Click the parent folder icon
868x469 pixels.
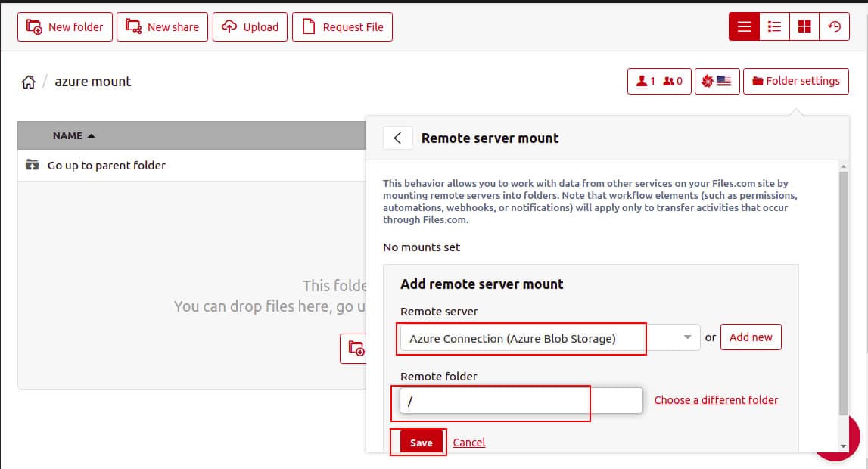tap(32, 165)
